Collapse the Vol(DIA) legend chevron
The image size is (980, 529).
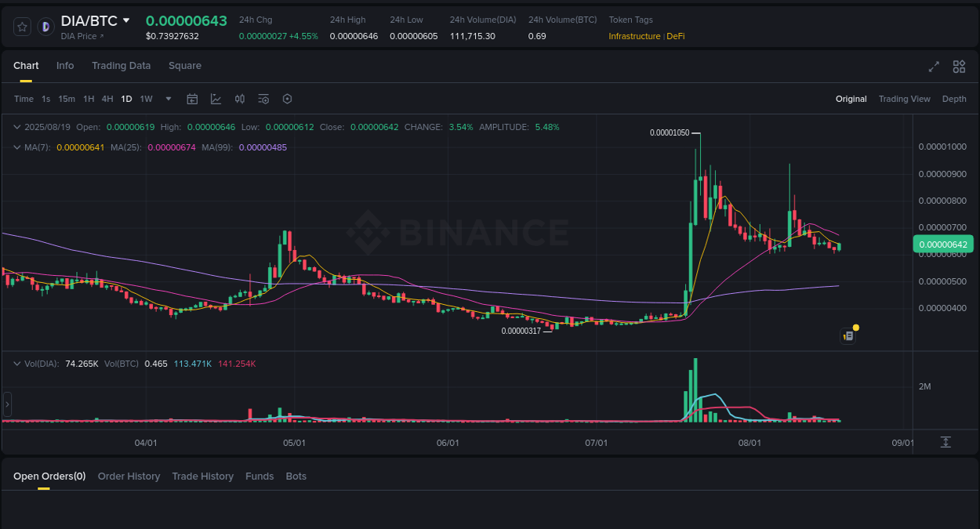click(x=17, y=364)
